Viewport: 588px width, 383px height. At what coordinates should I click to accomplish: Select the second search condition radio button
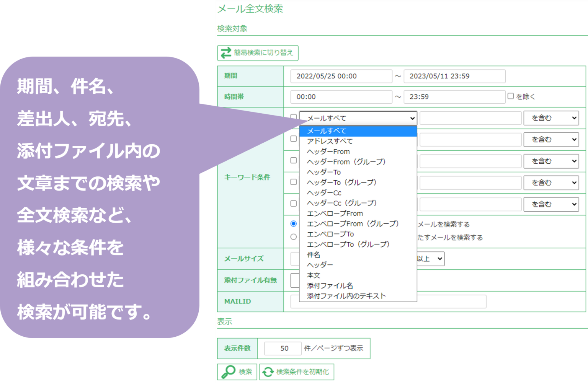point(294,237)
